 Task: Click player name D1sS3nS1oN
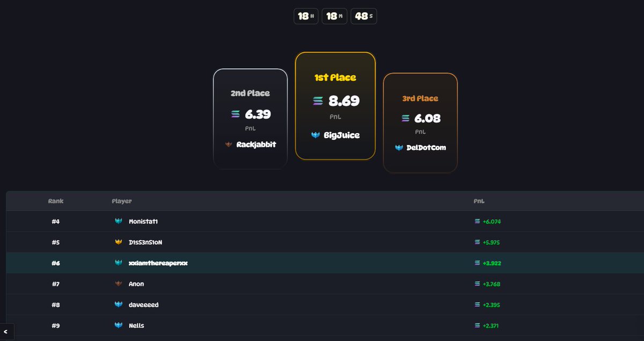click(145, 242)
